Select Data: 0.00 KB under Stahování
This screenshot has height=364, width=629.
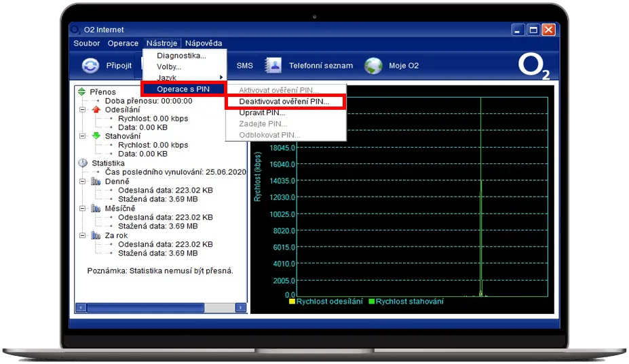[142, 154]
